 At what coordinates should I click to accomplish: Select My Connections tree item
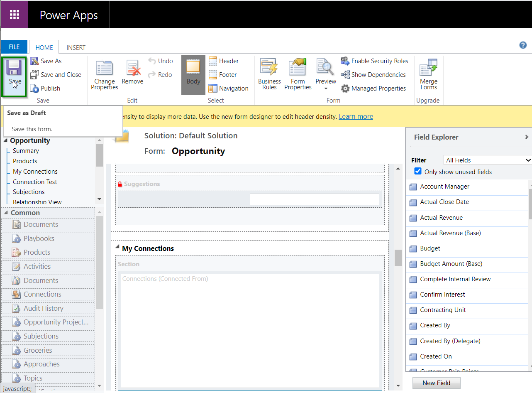[35, 172]
